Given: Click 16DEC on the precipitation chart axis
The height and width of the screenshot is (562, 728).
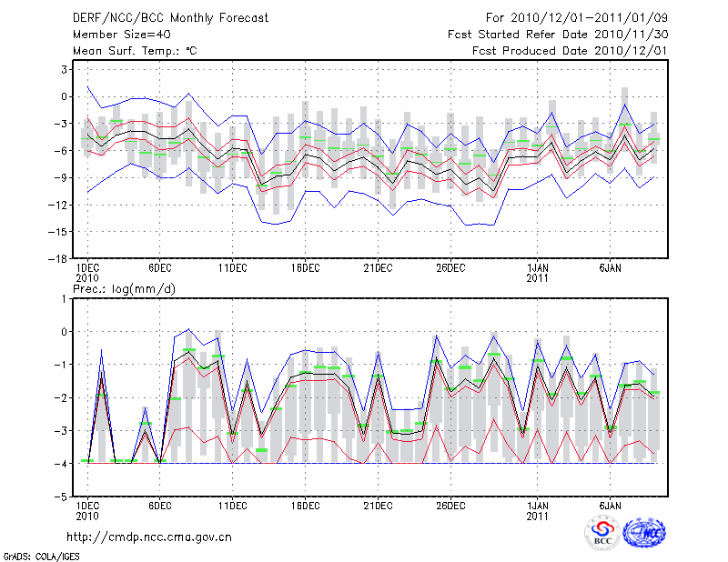Looking at the screenshot, I should (x=305, y=505).
